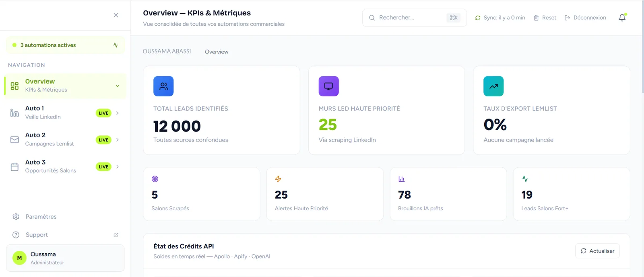644x277 pixels.
Task: Click the 0% Taux d'export value
Action: (x=495, y=125)
